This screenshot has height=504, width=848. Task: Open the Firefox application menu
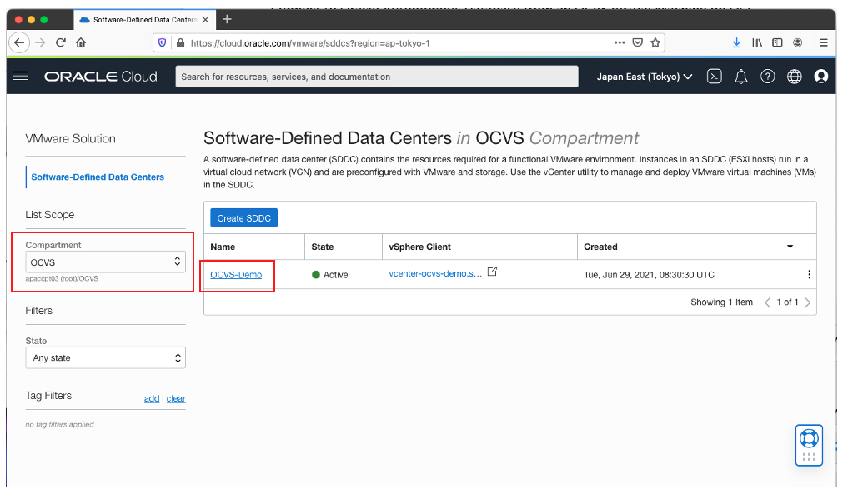coord(824,42)
